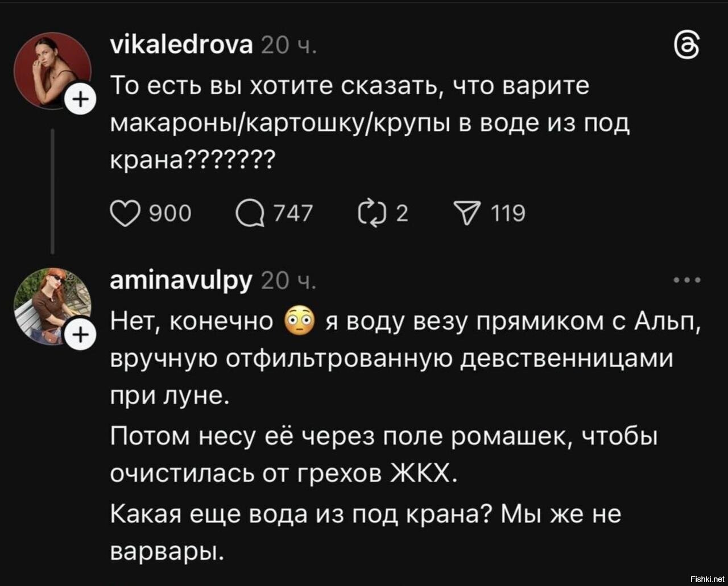Repost the comment using the repost arrows icon
The width and height of the screenshot is (728, 586).
tap(373, 213)
